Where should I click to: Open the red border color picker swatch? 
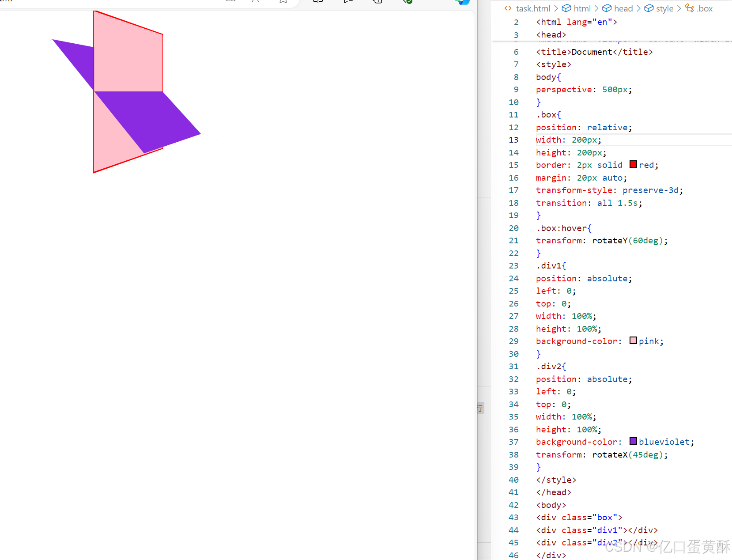633,164
